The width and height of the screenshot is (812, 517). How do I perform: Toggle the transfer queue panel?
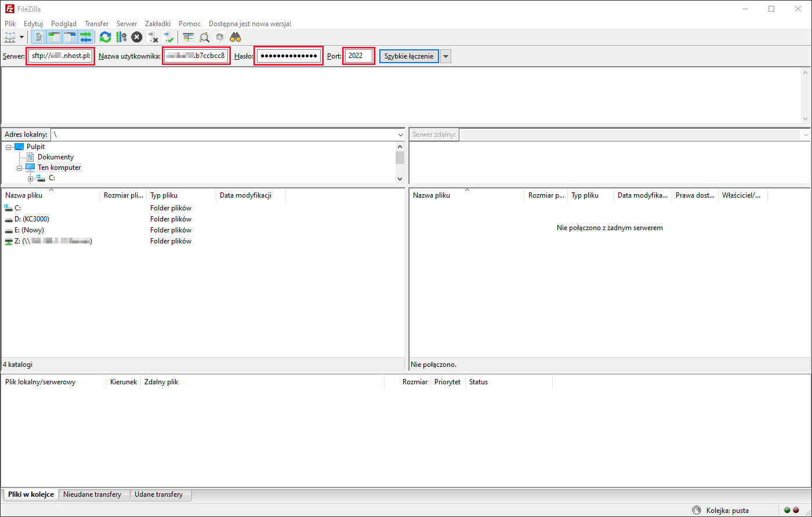86,37
